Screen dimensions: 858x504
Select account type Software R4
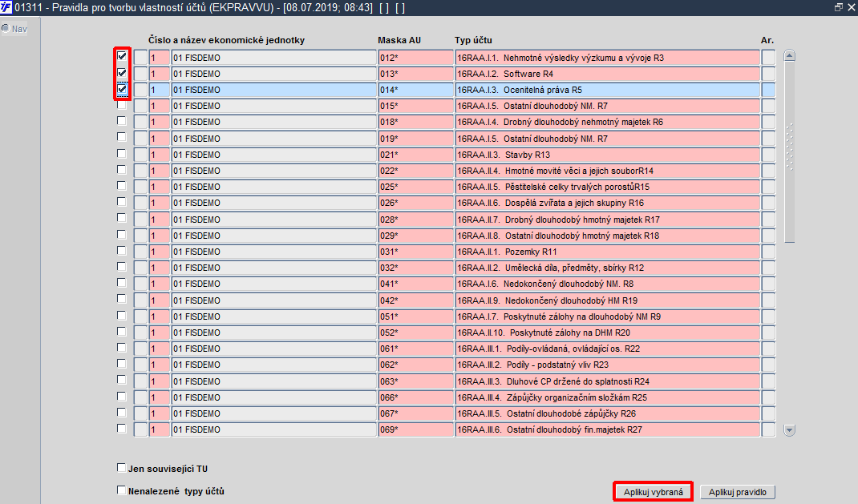coord(607,74)
